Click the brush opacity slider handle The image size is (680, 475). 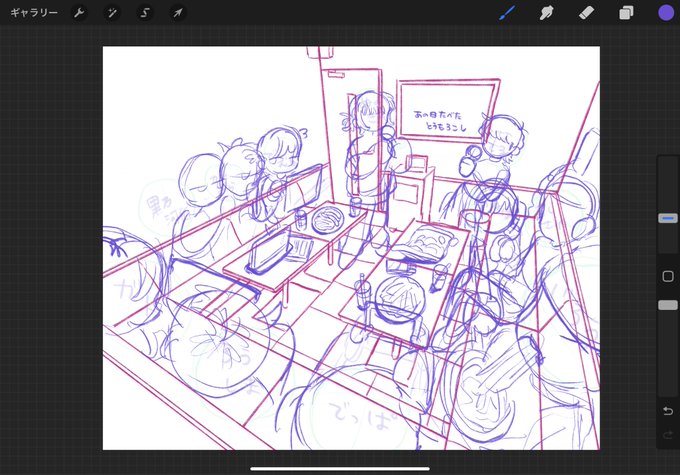point(668,305)
